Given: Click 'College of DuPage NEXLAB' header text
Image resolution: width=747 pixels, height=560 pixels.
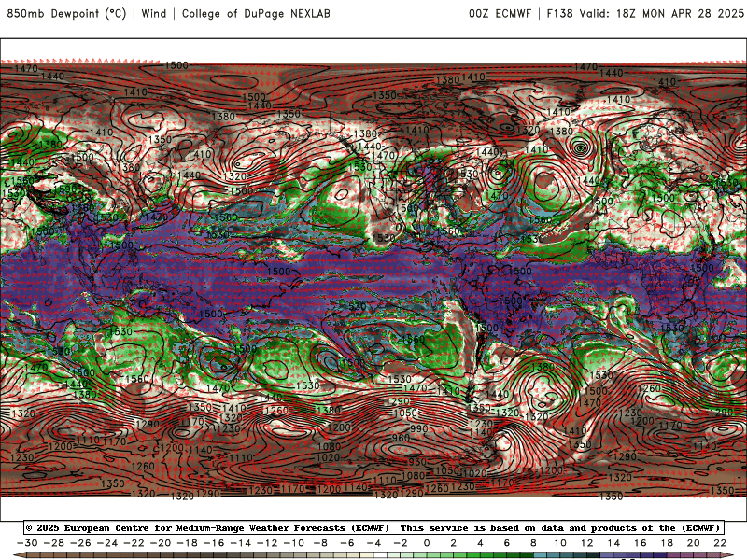Looking at the screenshot, I should [x=256, y=13].
